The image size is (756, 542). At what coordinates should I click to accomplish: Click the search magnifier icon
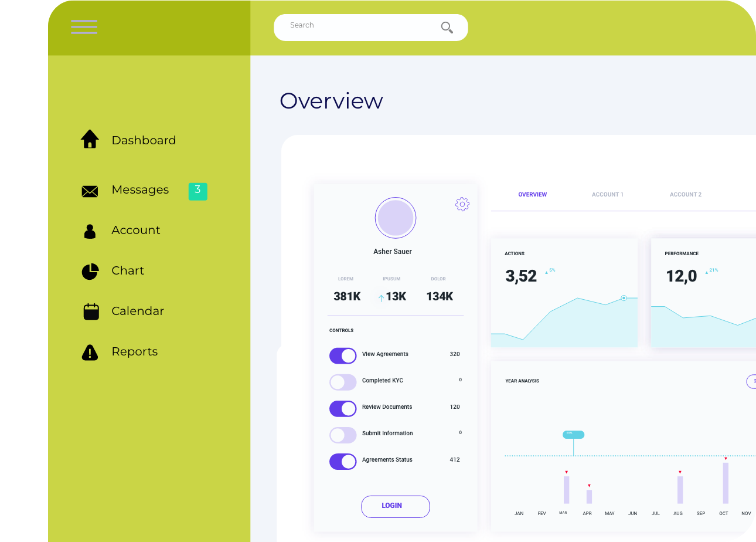[447, 28]
